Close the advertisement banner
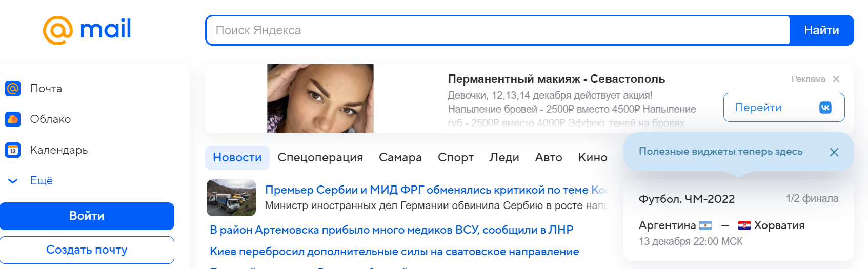868x269 pixels. [x=836, y=79]
